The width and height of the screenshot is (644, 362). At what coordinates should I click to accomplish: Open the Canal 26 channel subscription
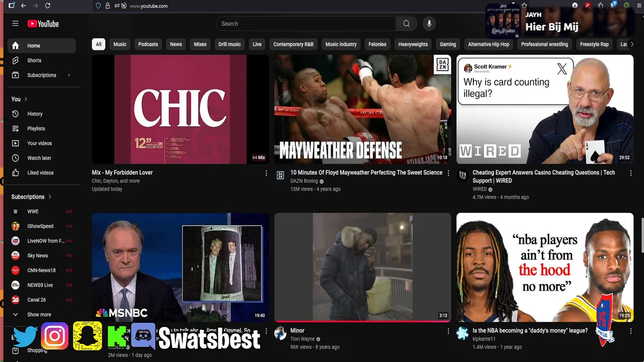point(41,300)
